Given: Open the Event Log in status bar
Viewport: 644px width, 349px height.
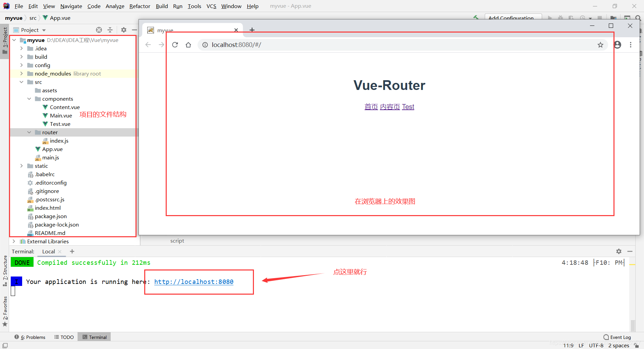Looking at the screenshot, I should [617, 337].
